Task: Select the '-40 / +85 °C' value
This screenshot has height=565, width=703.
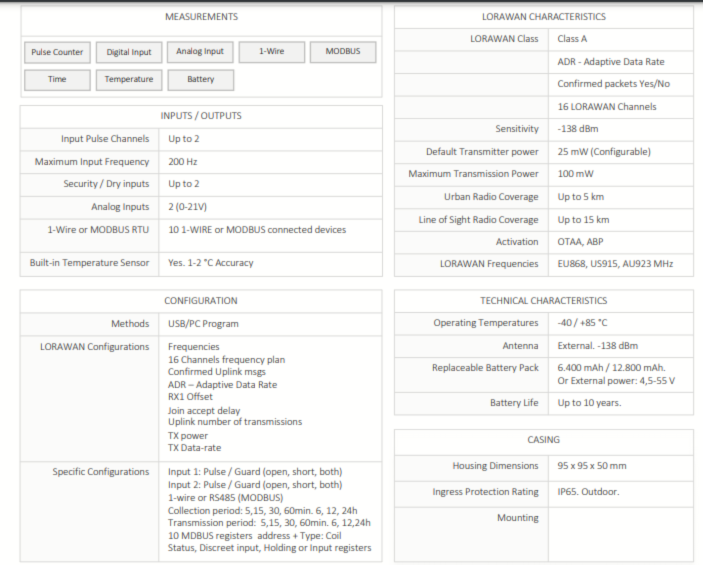Action: coord(582,323)
